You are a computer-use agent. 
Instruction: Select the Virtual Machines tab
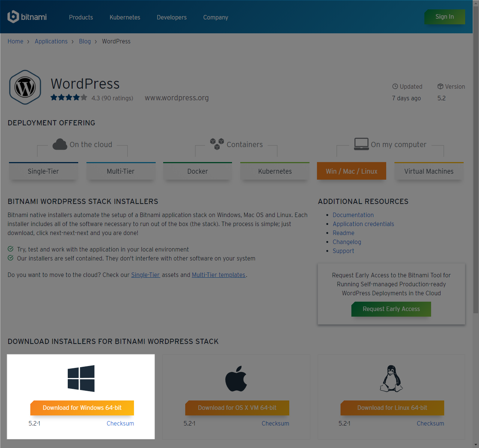429,171
